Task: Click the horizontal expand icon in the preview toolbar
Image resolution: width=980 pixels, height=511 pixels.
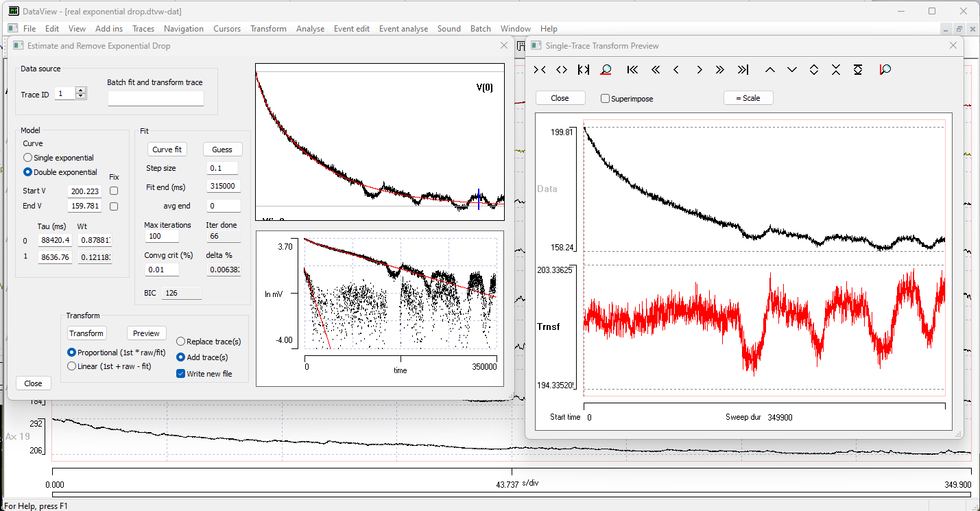Action: pos(562,69)
